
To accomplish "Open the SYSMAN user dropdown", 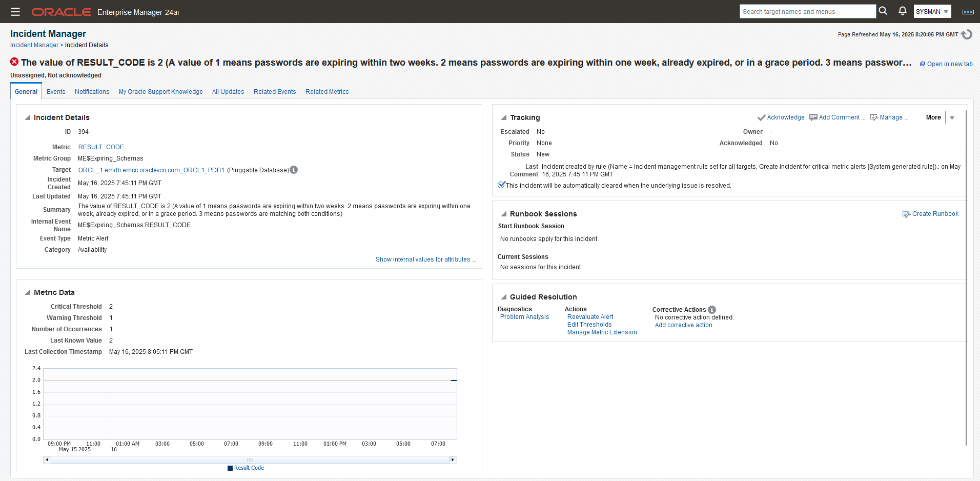I will click(x=932, y=11).
